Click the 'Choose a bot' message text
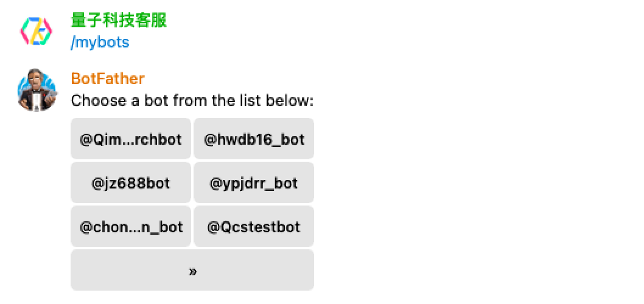The width and height of the screenshot is (644, 304). [x=192, y=100]
